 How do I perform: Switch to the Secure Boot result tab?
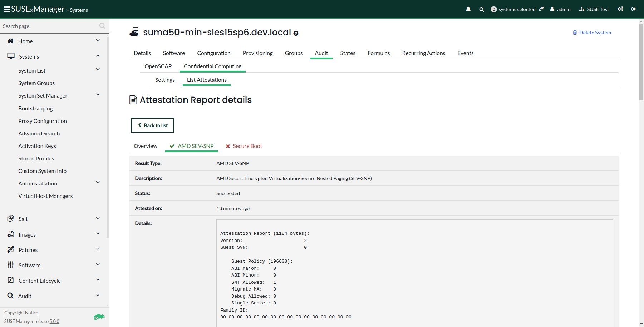tap(244, 146)
